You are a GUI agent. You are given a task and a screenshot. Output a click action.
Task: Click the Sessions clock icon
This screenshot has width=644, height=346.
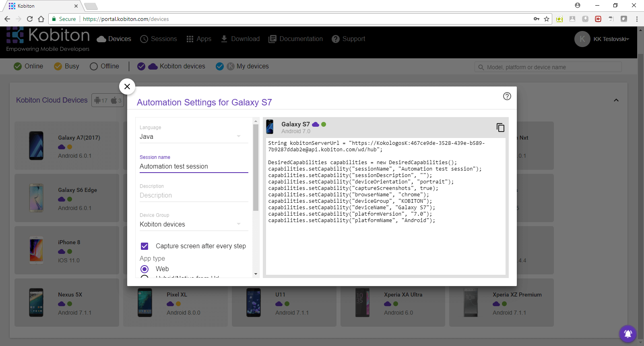click(x=144, y=39)
